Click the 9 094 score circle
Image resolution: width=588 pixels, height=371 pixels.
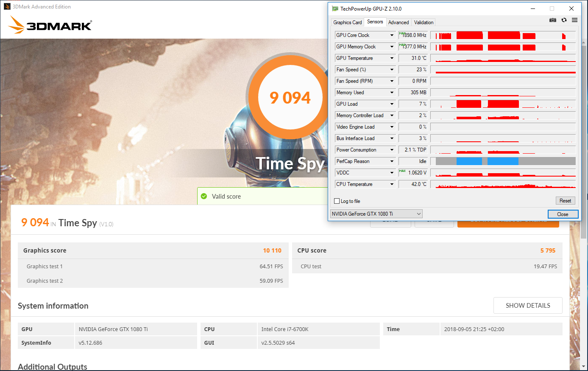[290, 97]
